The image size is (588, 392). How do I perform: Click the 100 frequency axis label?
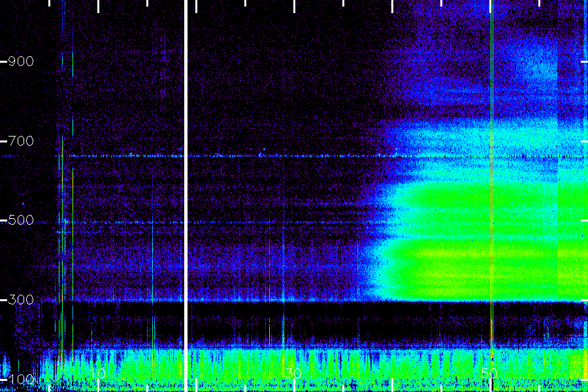click(21, 379)
